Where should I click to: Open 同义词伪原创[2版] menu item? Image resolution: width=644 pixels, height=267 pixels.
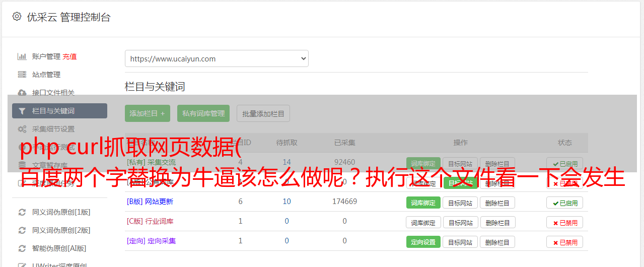coord(61,230)
